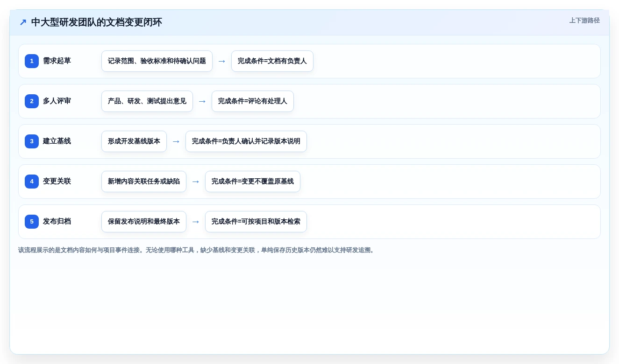Click the 新增内容关联任务或缺陷 box
Viewport: 619px width, 364px height.
(x=144, y=182)
